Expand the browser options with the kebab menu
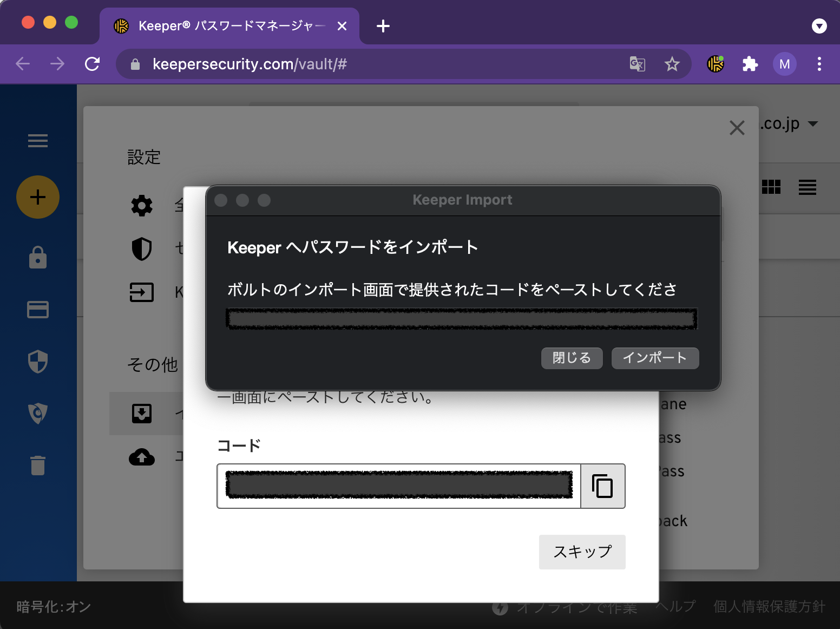840x629 pixels. 819,64
